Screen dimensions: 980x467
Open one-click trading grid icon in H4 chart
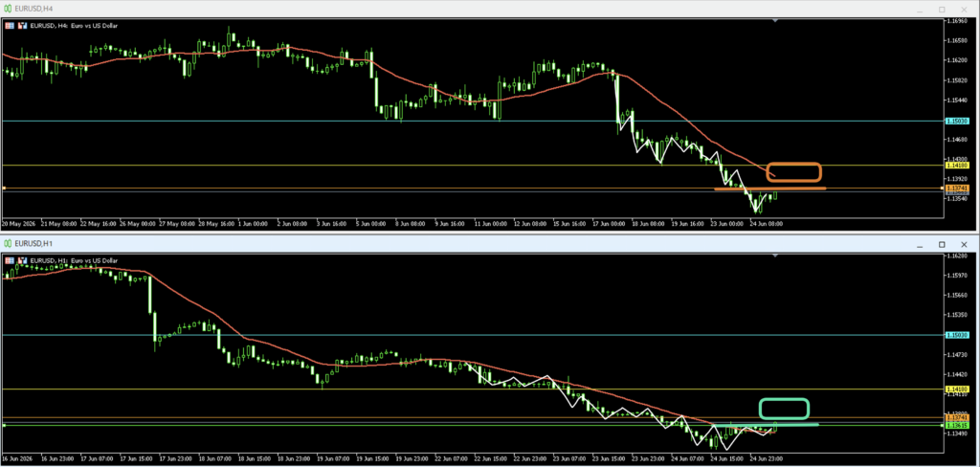point(9,26)
